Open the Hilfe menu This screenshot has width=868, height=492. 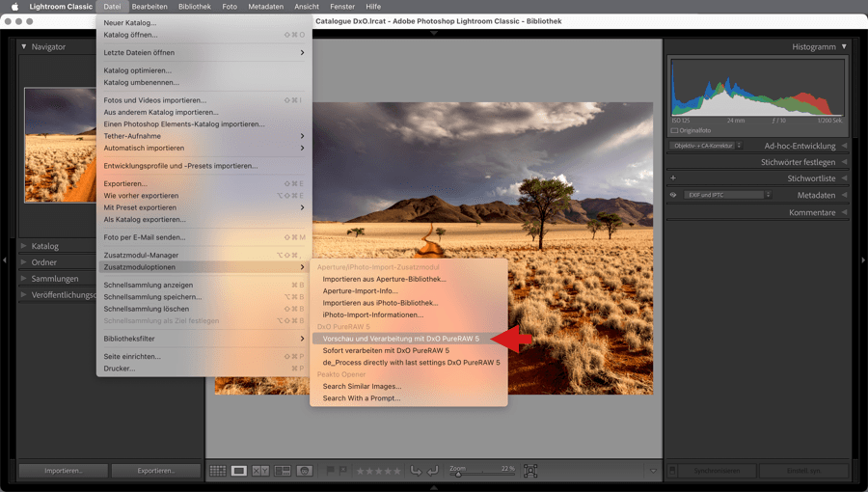coord(373,7)
